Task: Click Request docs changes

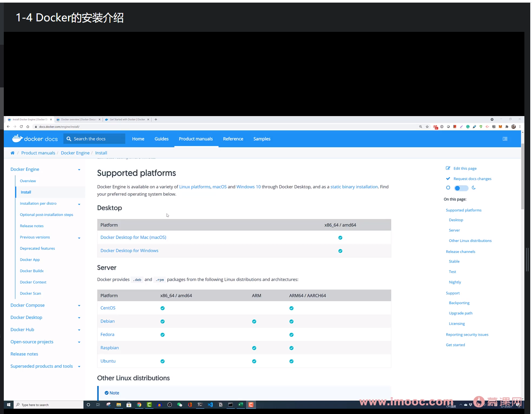Action: pos(472,179)
